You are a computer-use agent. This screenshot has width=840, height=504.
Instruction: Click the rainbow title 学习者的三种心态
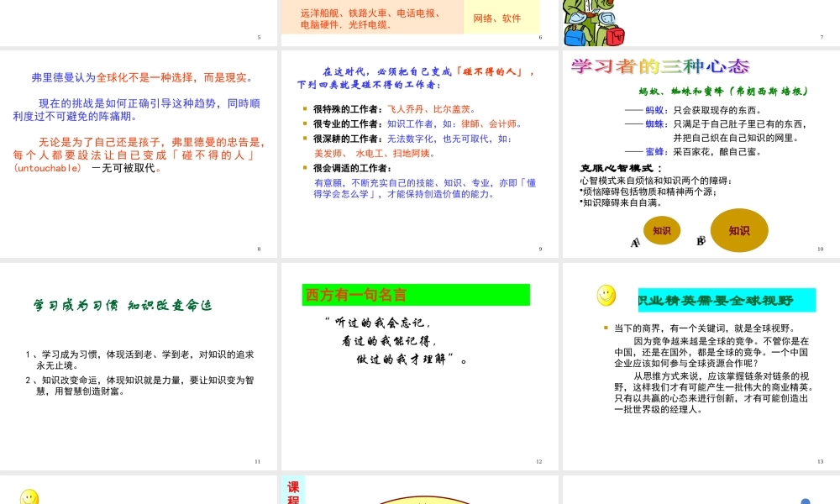pos(660,66)
